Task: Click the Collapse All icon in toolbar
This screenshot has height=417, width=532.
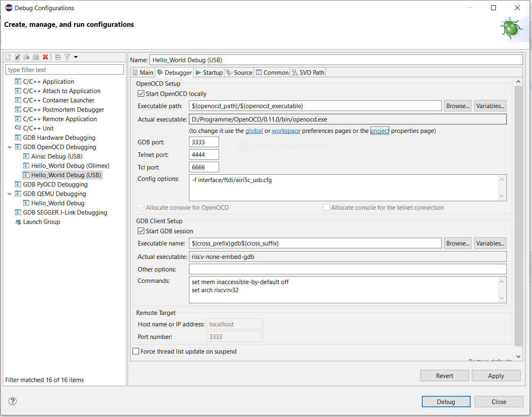Action: pyautogui.click(x=58, y=57)
